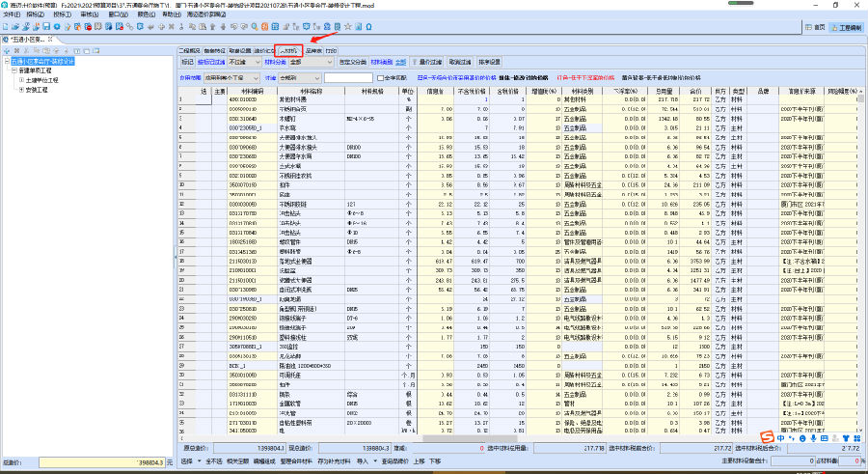Click the new file icon in main toolbar
Viewport: 868px width, 474px height.
[5, 26]
